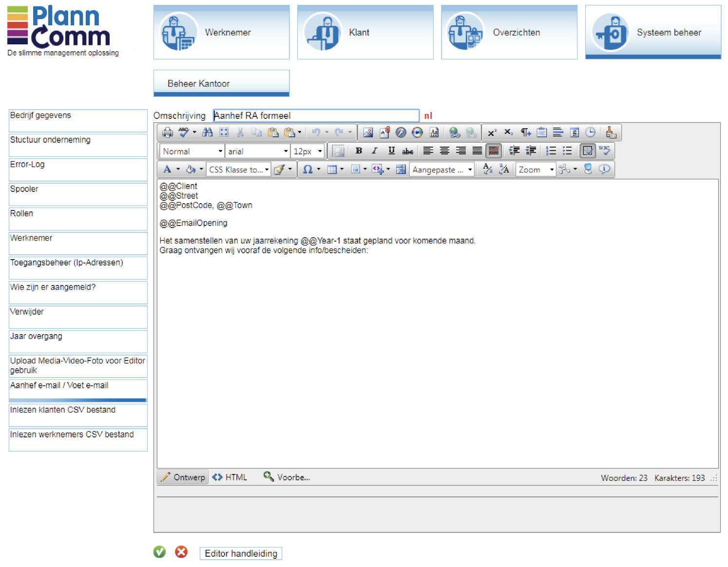Open the Overzichten main menu
The height and width of the screenshot is (567, 728).
click(x=509, y=32)
